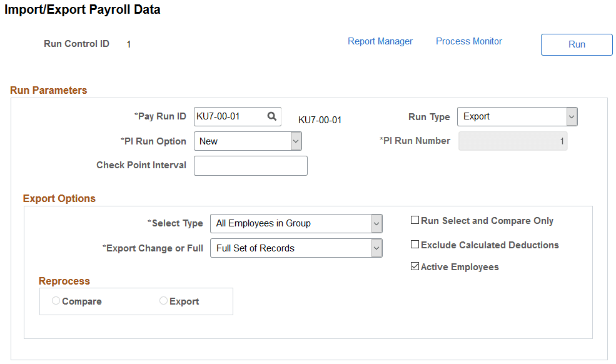The image size is (616, 364).
Task: Click the Select Type dropdown arrow
Action: tap(376, 223)
